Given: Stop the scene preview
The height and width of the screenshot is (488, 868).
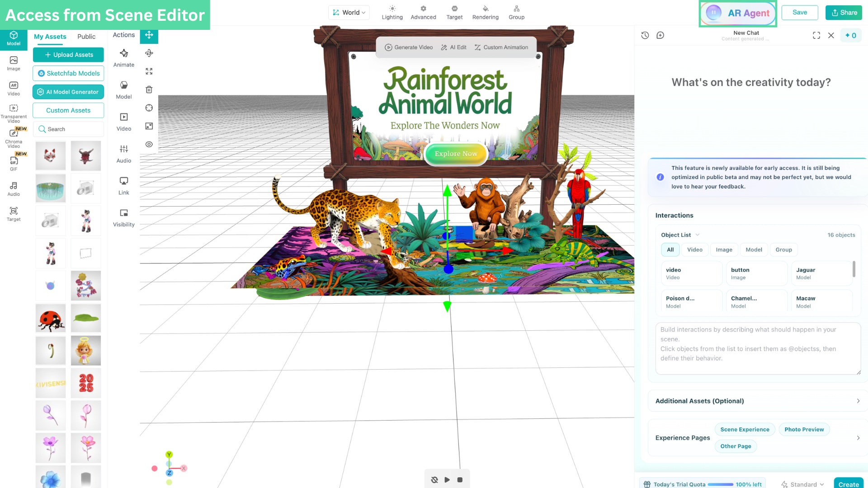Looking at the screenshot, I should point(460,480).
